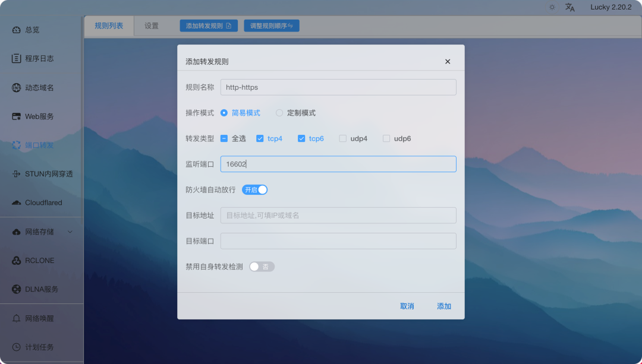Toggle the light/dark theme sun icon
Screen dimensions: 642x364
tap(552, 7)
